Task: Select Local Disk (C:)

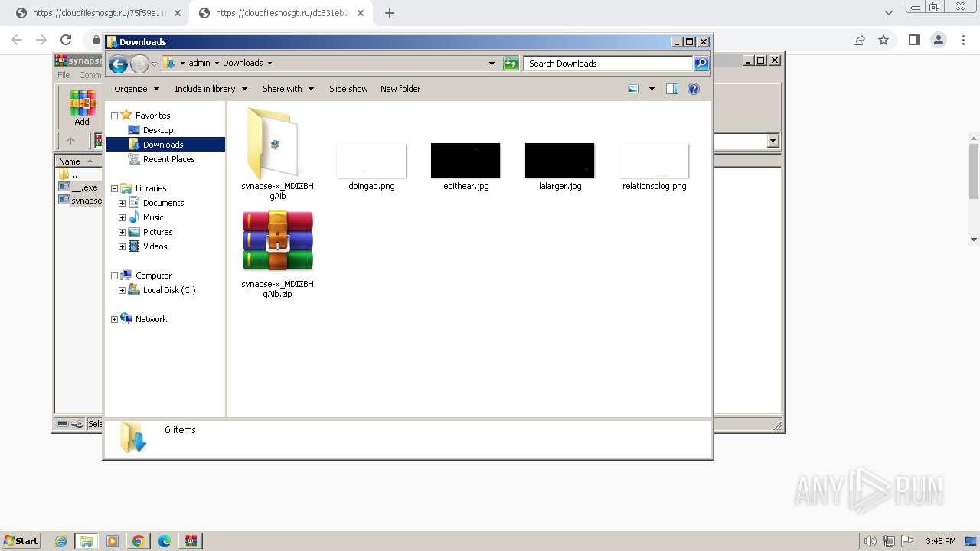Action: (168, 290)
